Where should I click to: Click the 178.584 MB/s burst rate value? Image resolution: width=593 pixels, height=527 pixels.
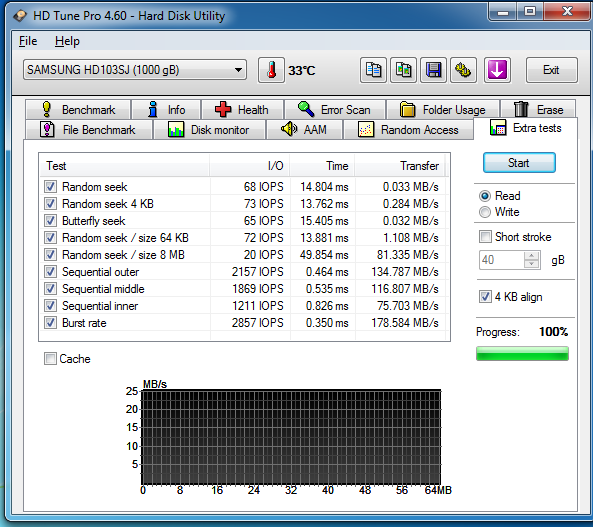coord(405,323)
